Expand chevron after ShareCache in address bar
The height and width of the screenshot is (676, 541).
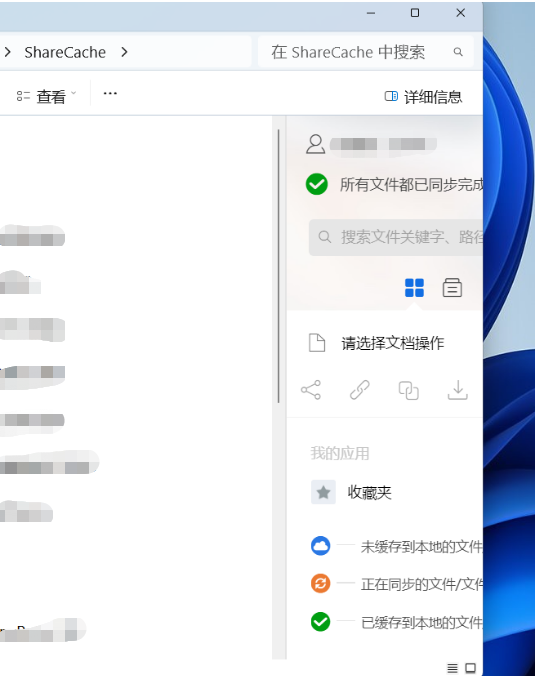[x=124, y=52]
